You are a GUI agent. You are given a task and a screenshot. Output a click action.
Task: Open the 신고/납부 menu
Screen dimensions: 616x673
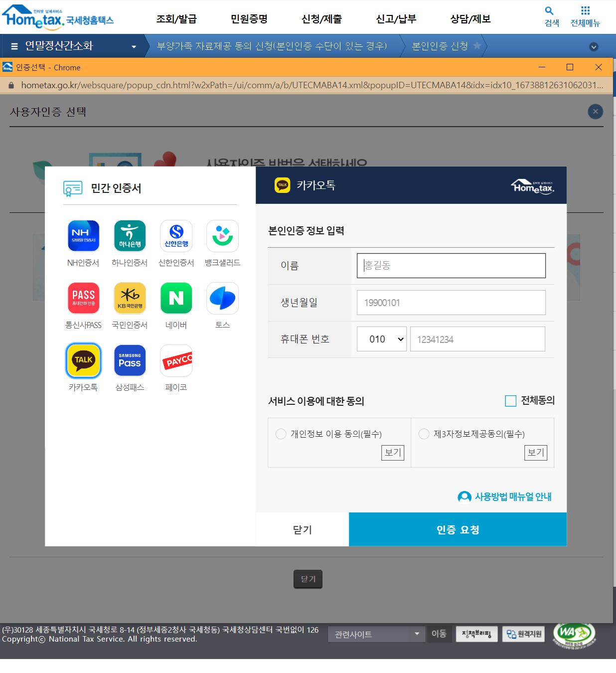(396, 19)
